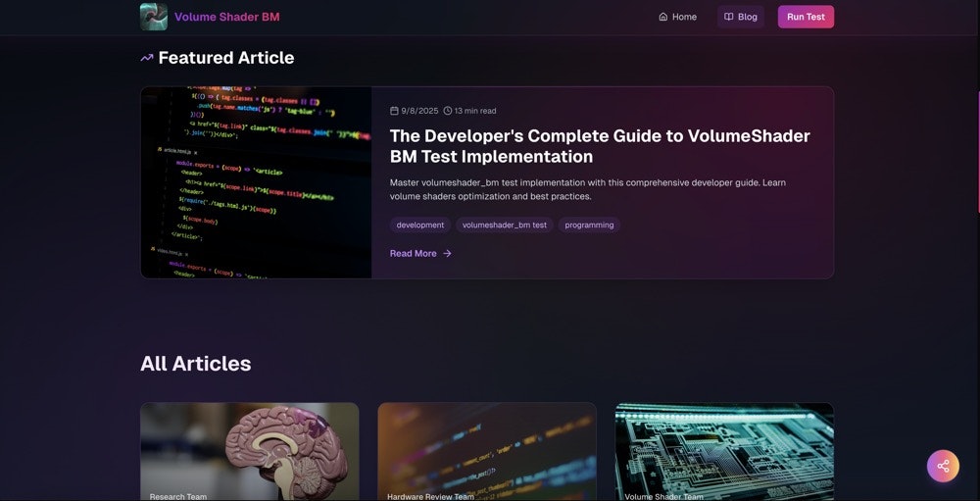Open the Blog section
The height and width of the screenshot is (501, 980).
[x=741, y=17]
